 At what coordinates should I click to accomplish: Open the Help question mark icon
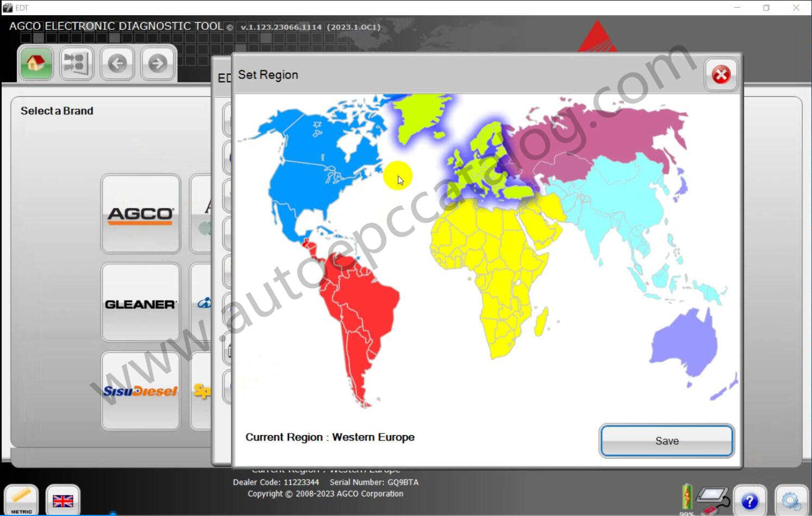click(749, 501)
